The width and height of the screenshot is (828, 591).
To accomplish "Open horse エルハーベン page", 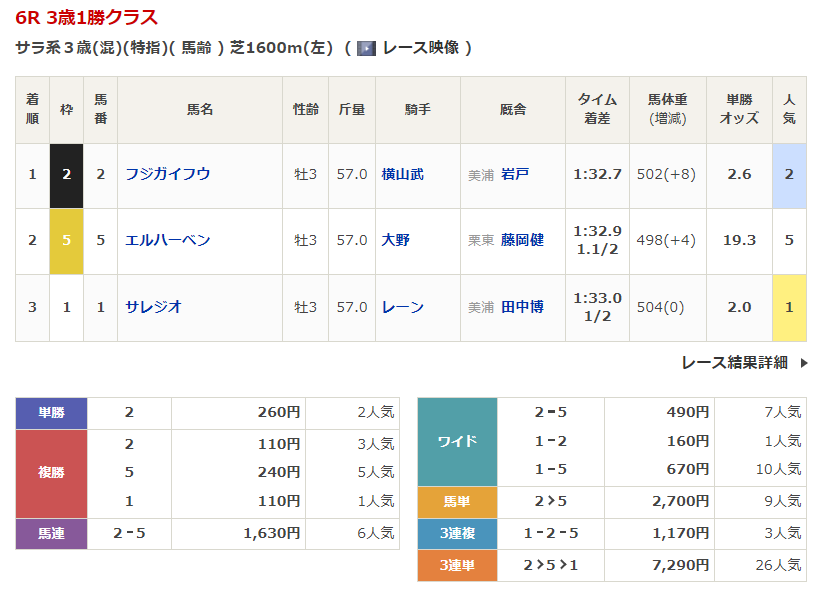I will click(x=167, y=240).
